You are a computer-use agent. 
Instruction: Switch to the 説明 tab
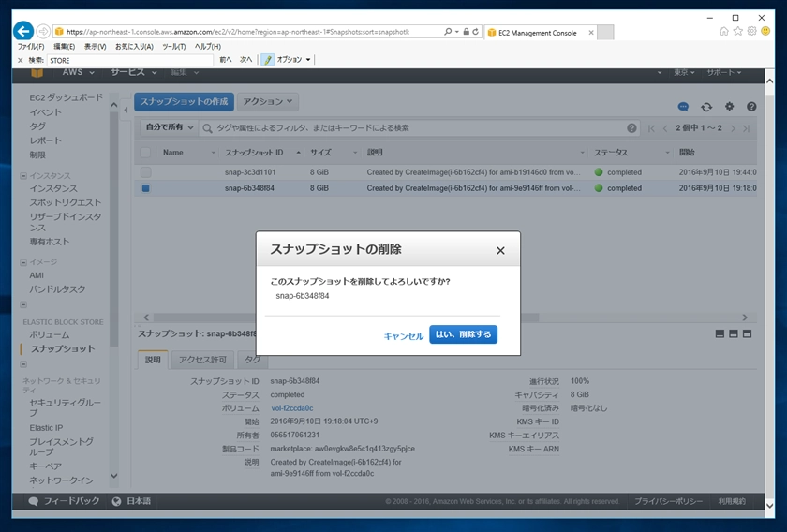(x=153, y=360)
